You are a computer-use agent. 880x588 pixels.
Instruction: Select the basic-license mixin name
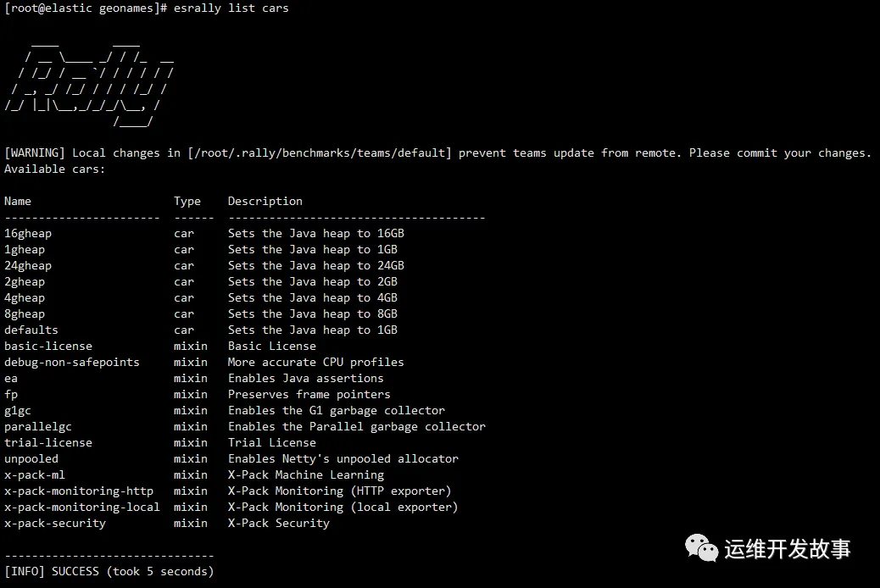point(48,346)
